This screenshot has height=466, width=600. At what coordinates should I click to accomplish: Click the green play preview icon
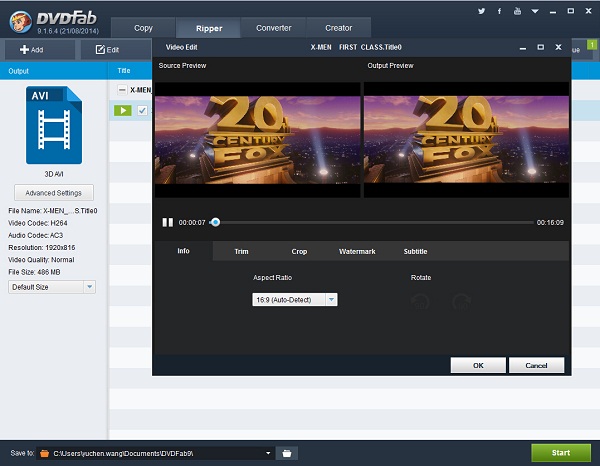coord(123,111)
